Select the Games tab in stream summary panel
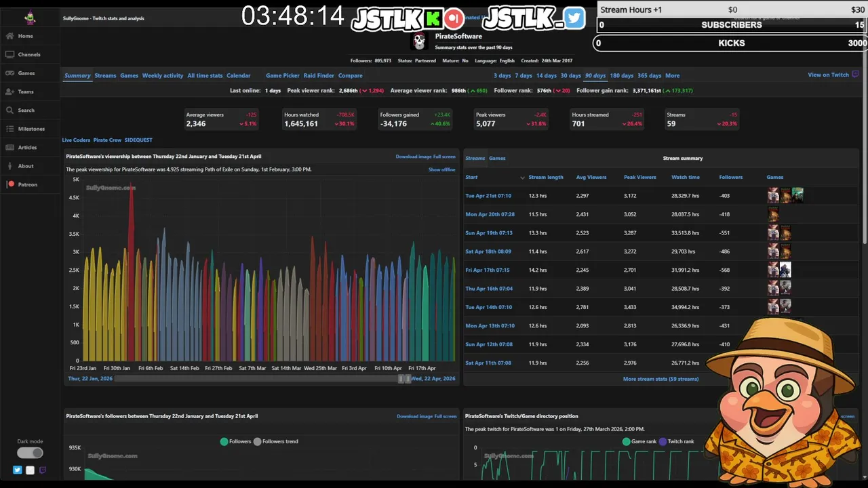868x488 pixels. pyautogui.click(x=497, y=158)
